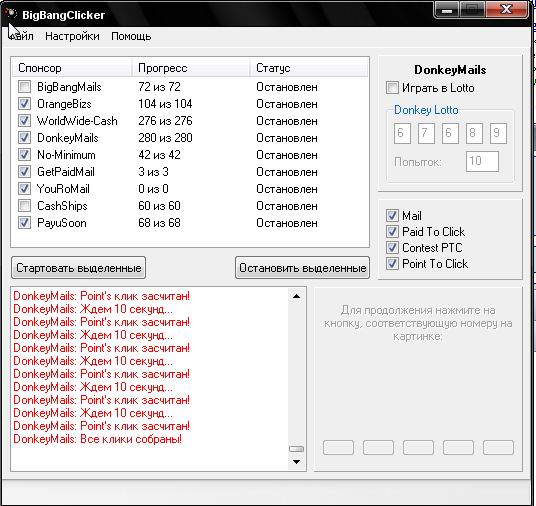The image size is (536, 506).
Task: Close the BigBangClicker window
Action: tap(506, 10)
